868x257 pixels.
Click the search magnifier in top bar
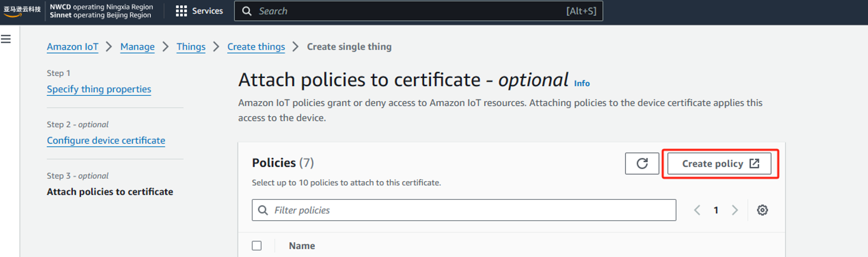click(247, 11)
